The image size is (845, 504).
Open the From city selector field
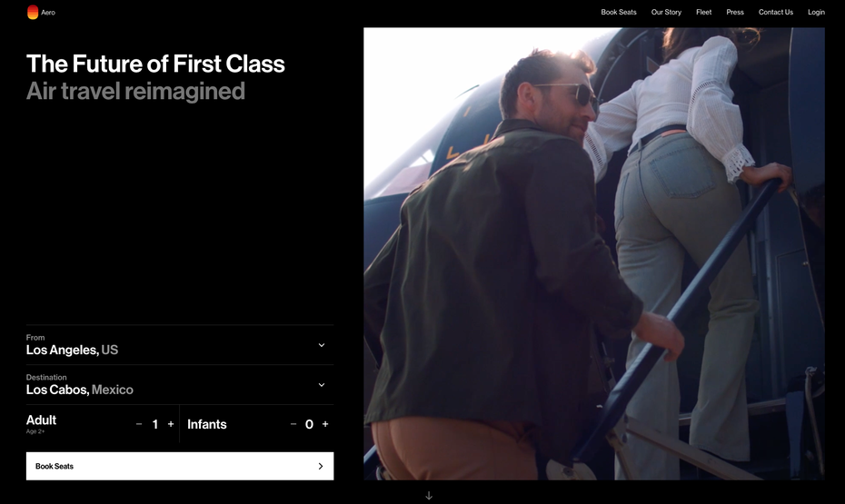pyautogui.click(x=180, y=345)
